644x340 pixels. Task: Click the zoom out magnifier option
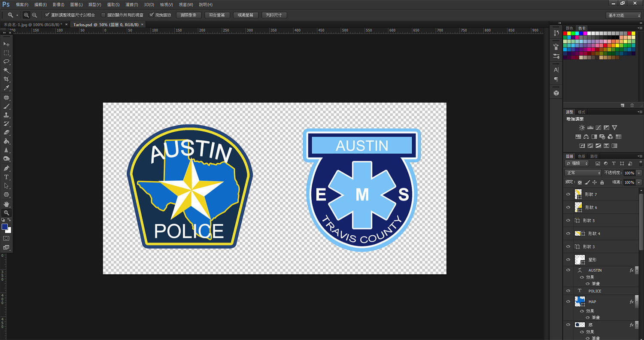(x=34, y=15)
